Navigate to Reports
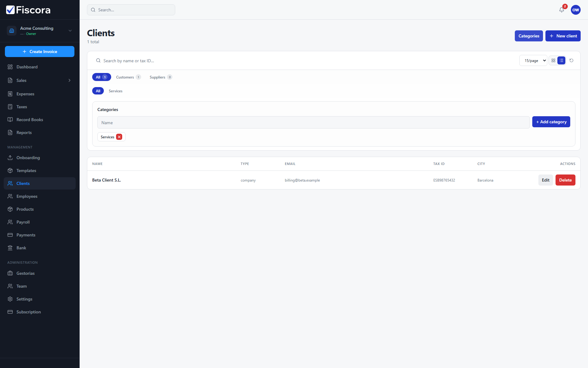 pyautogui.click(x=40, y=132)
